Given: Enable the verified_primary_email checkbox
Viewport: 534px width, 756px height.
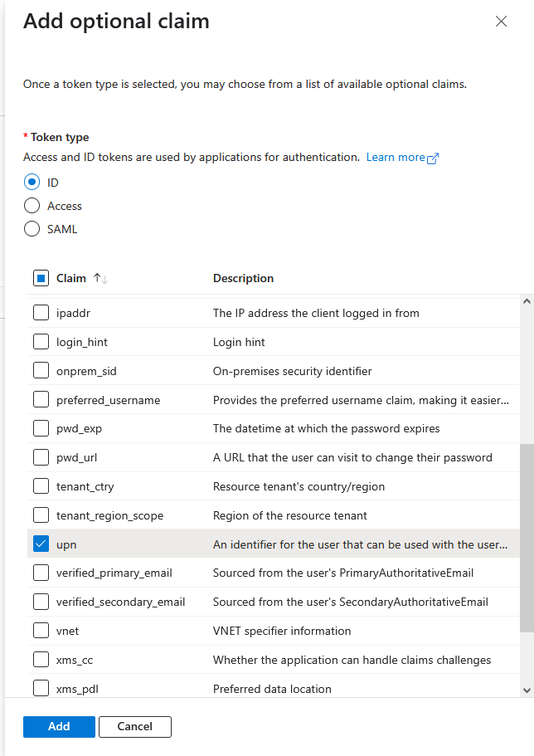Looking at the screenshot, I should (x=41, y=573).
